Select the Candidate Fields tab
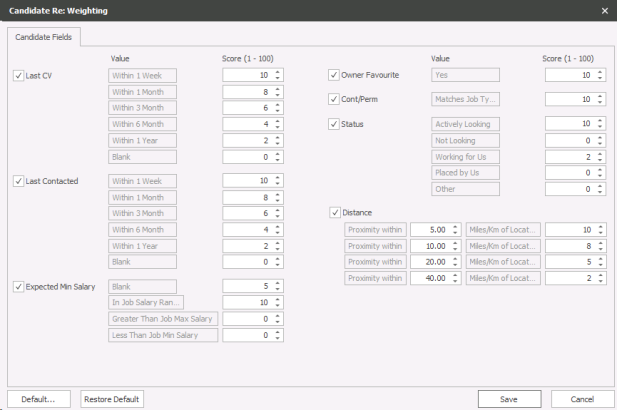The image size is (617, 410). pos(44,37)
